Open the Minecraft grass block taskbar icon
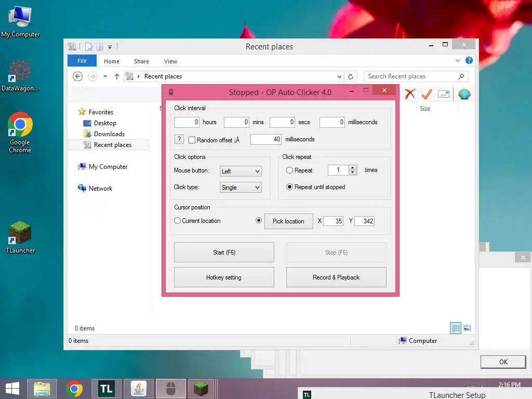 pos(201,389)
